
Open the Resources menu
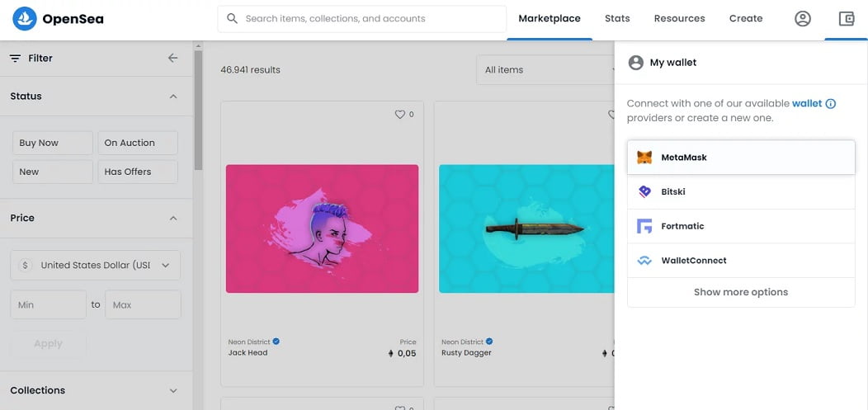tap(679, 18)
